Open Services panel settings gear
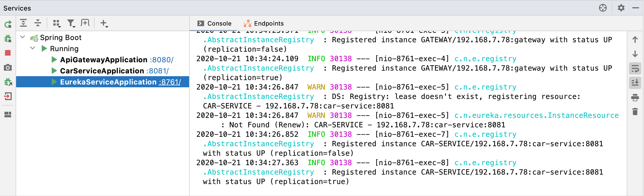This screenshot has height=196, width=644. (x=621, y=8)
